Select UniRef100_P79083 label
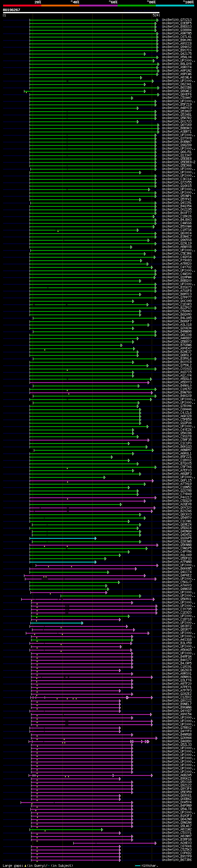This screenshot has height=868, width=197. click(x=177, y=260)
